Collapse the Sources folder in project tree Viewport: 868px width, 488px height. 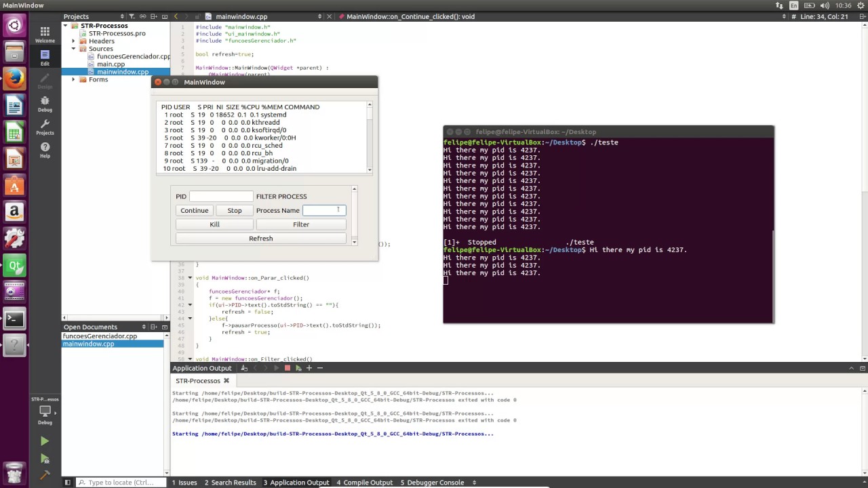(x=73, y=49)
